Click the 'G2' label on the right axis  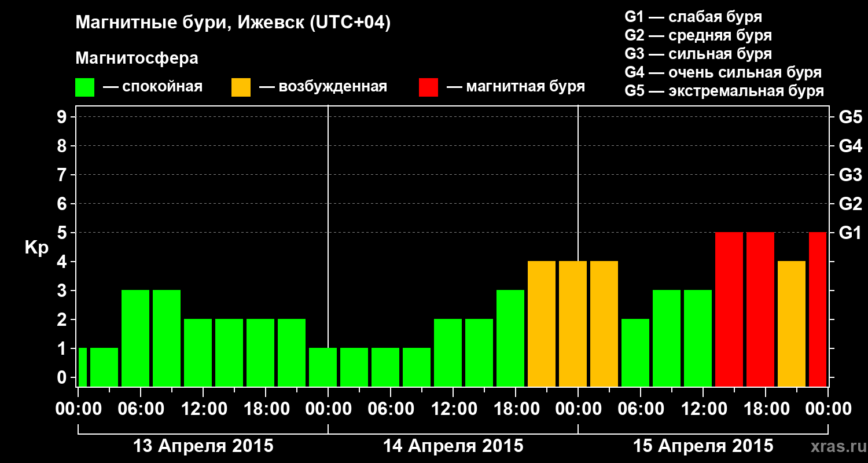tap(850, 204)
